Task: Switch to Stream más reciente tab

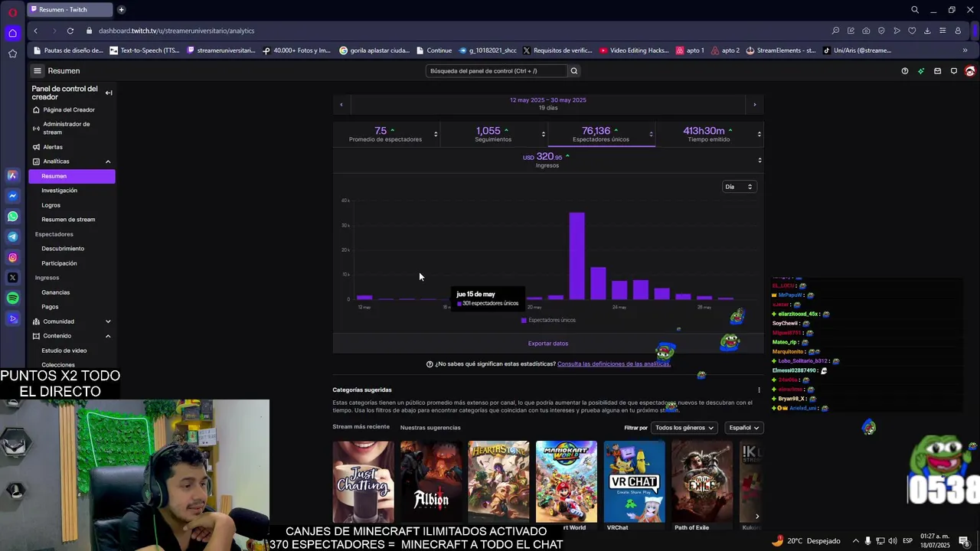Action: 361,427
